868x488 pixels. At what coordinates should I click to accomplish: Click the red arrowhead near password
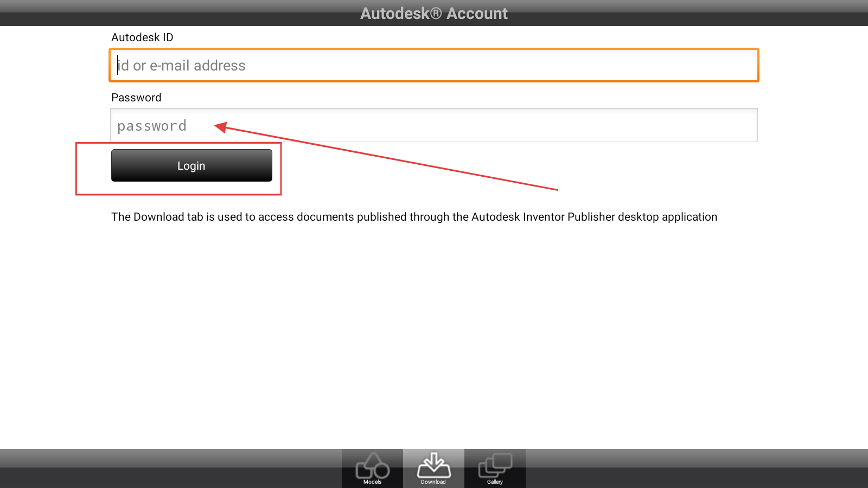(220, 127)
